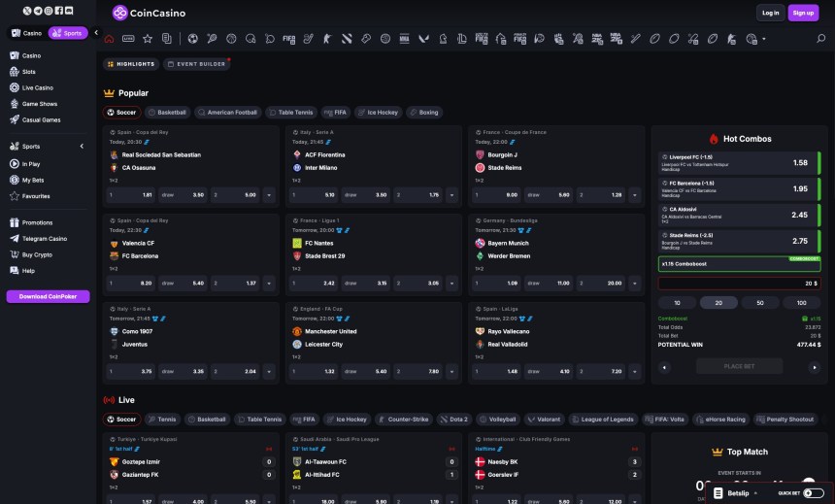
Task: Select Basketball in Popular filters
Action: (x=167, y=113)
